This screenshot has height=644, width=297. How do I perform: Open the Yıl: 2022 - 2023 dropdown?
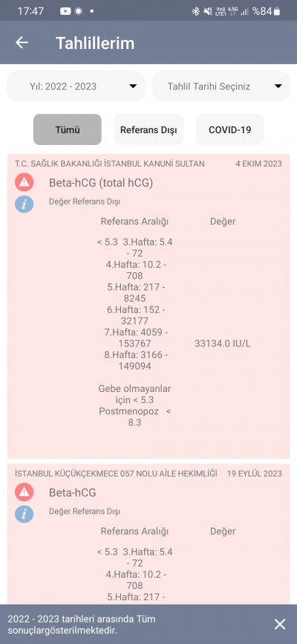pyautogui.click(x=76, y=86)
